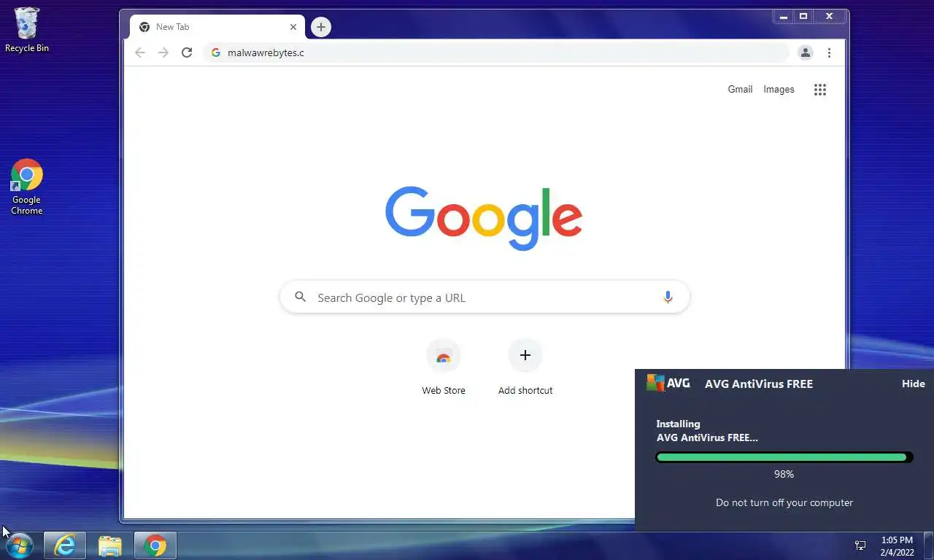Click the address bar with malwawrebytes.c
Screen dimensions: 934x560
496,52
